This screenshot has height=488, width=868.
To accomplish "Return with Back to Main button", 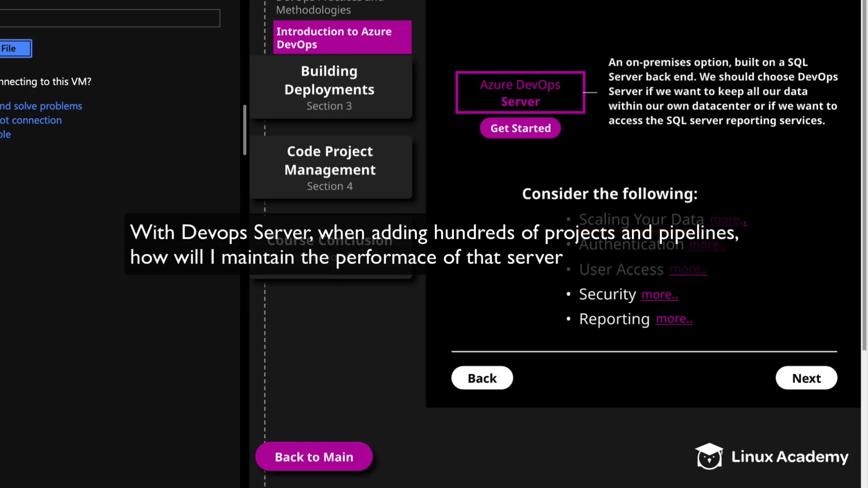I will [x=314, y=456].
